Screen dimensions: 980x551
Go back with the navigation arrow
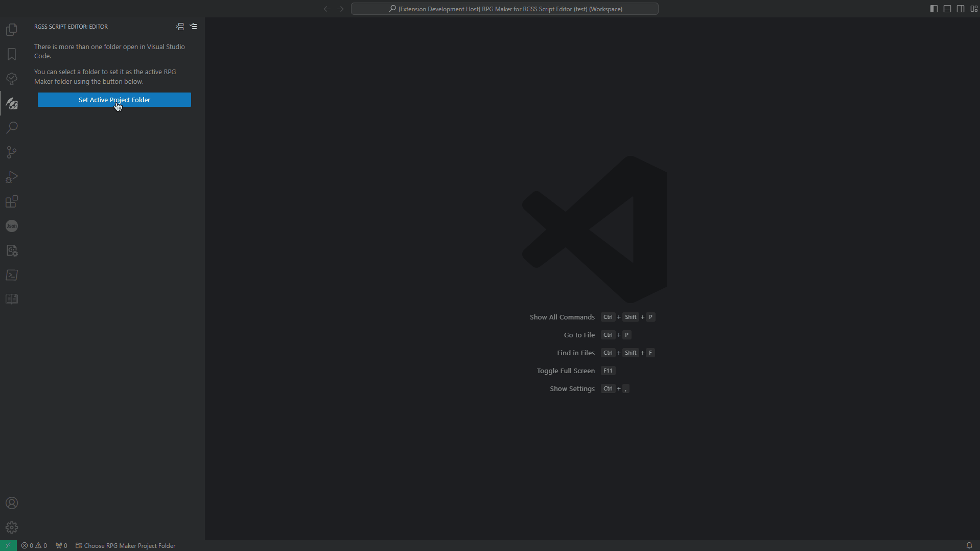click(x=327, y=9)
